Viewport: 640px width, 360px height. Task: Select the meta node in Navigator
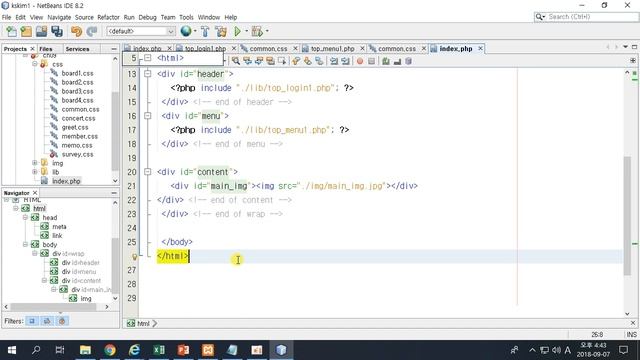[59, 227]
